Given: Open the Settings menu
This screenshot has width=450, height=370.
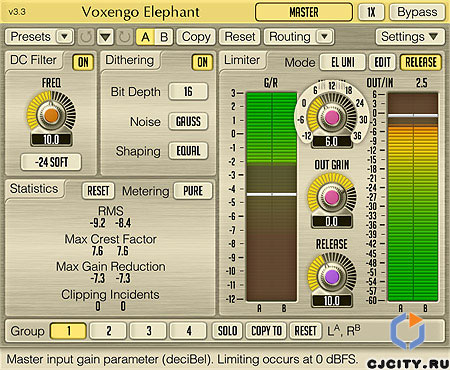Looking at the screenshot, I should point(410,37).
